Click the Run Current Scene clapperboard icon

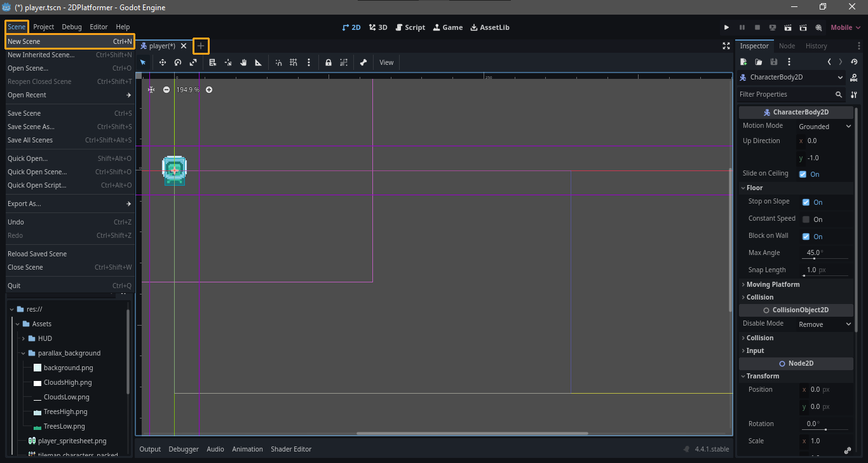[x=788, y=27]
